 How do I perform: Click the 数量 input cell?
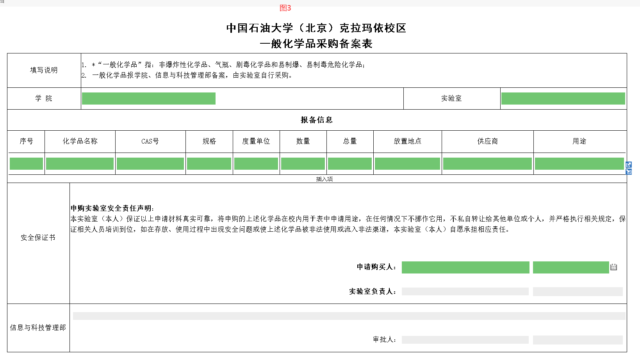click(303, 164)
